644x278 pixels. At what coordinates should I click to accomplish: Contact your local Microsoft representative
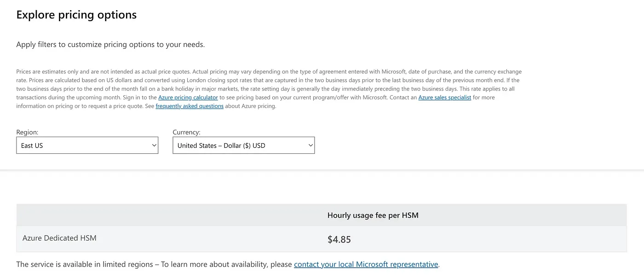[366, 264]
